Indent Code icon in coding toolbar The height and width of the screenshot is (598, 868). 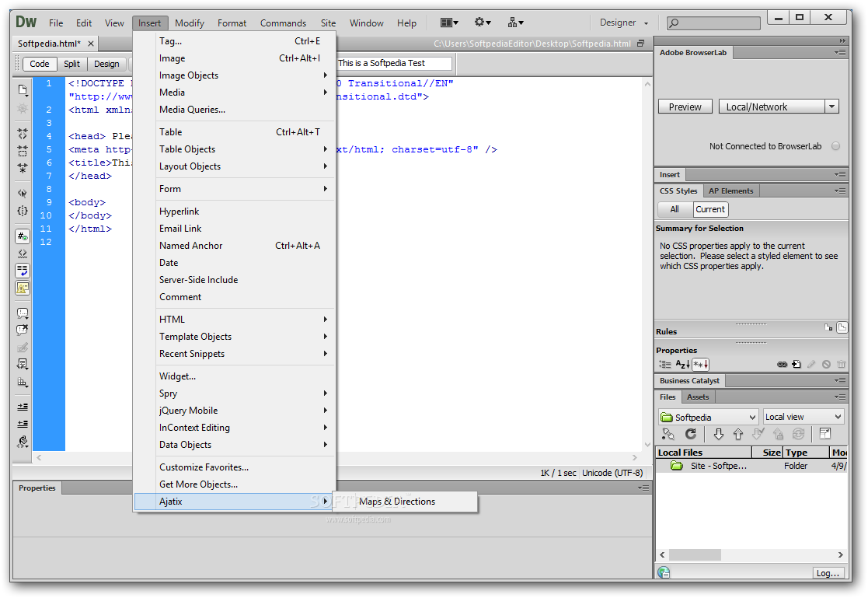[22, 407]
